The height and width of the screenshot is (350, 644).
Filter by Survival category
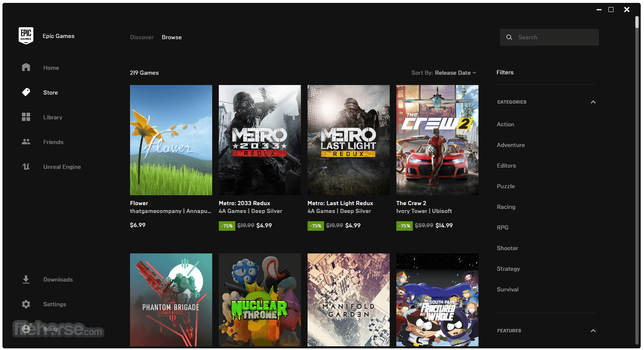(x=507, y=289)
